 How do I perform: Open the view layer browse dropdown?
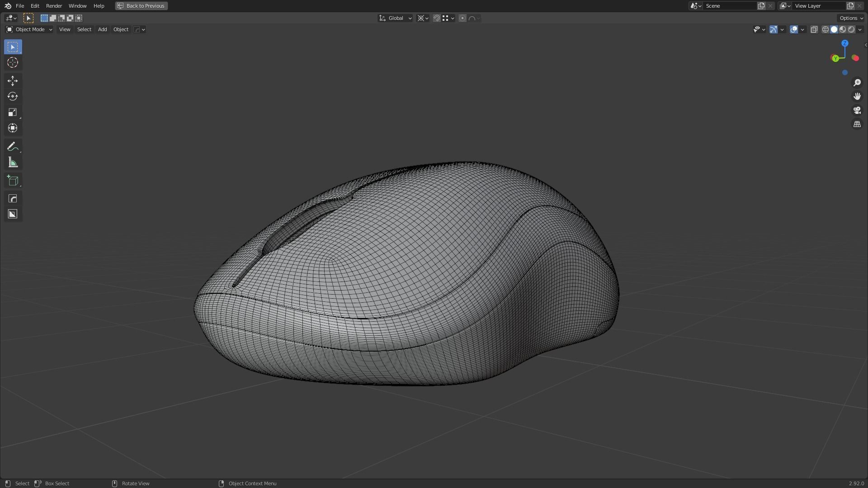785,6
